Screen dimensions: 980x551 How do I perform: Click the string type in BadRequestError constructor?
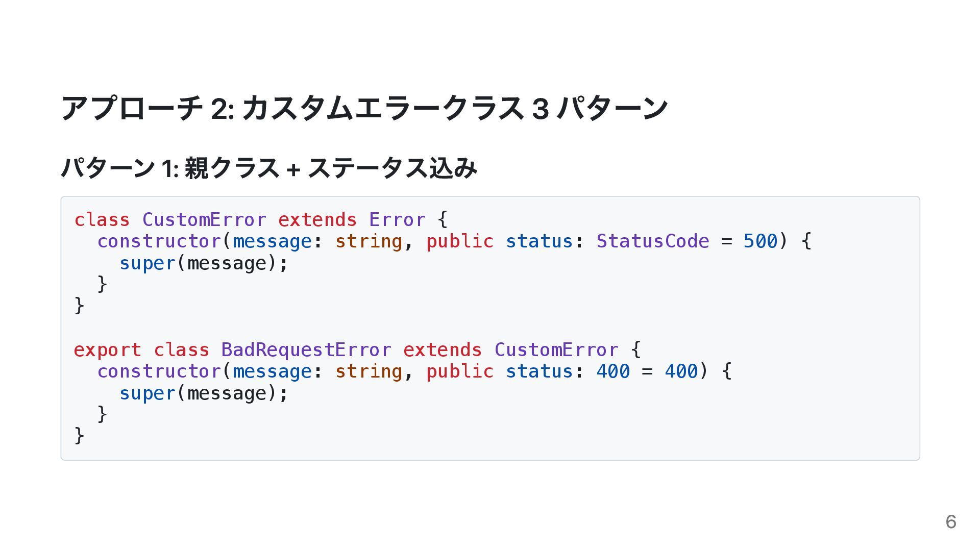tap(369, 372)
